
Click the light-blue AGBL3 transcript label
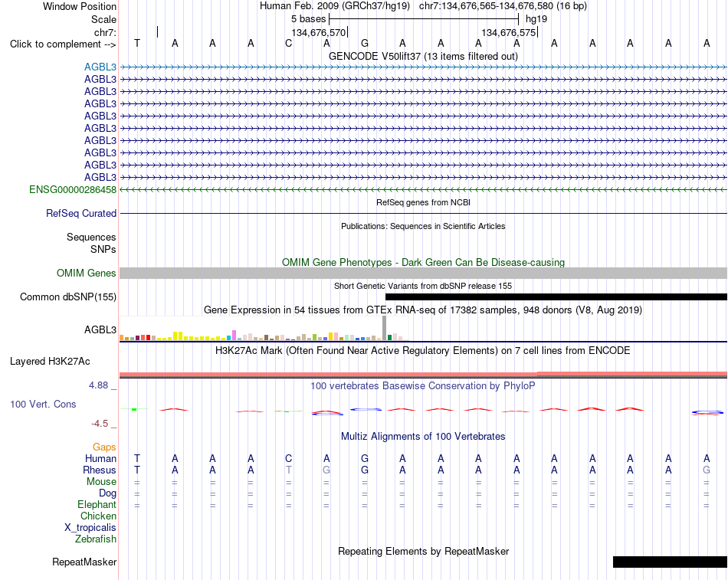point(100,67)
